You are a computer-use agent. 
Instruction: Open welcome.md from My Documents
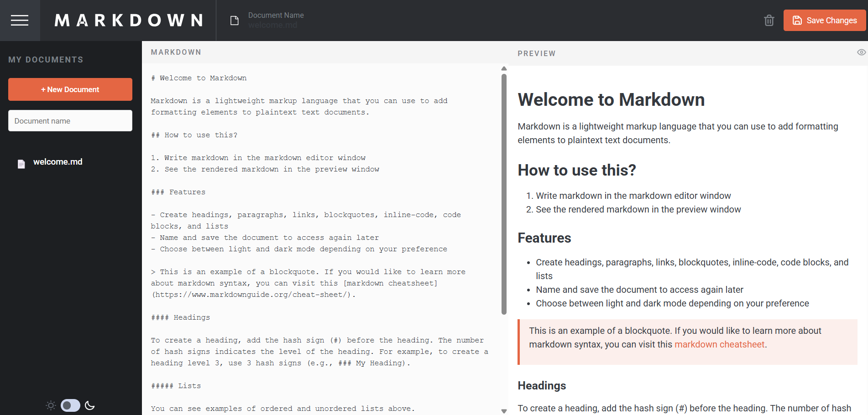click(58, 162)
